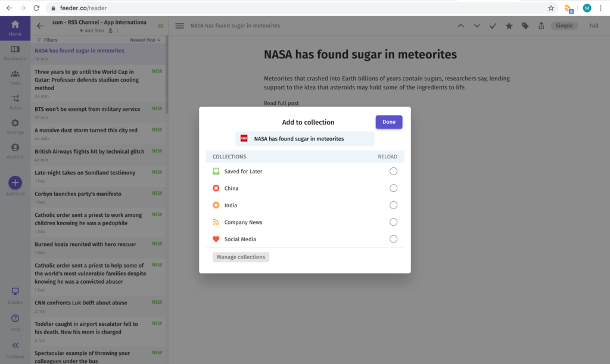
Task: Star the current post
Action: 509,26
